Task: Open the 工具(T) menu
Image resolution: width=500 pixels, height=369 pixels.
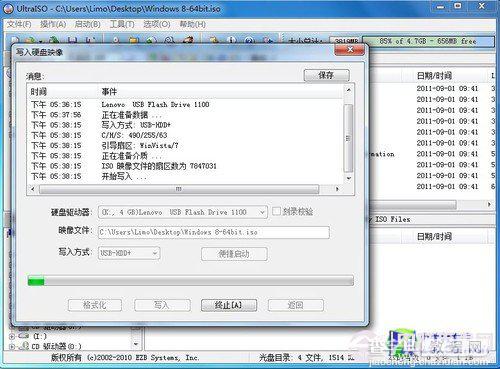Action: [x=122, y=24]
